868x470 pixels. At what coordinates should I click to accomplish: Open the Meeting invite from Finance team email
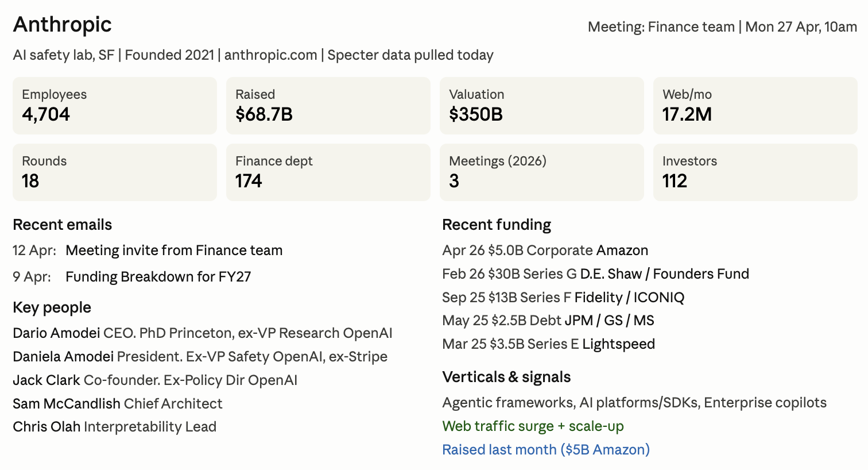[x=174, y=251]
